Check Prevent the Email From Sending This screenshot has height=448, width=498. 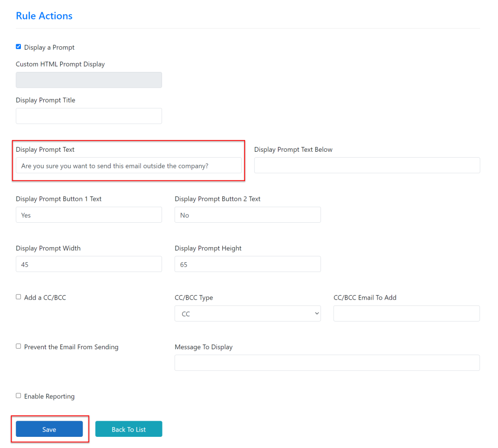18,346
